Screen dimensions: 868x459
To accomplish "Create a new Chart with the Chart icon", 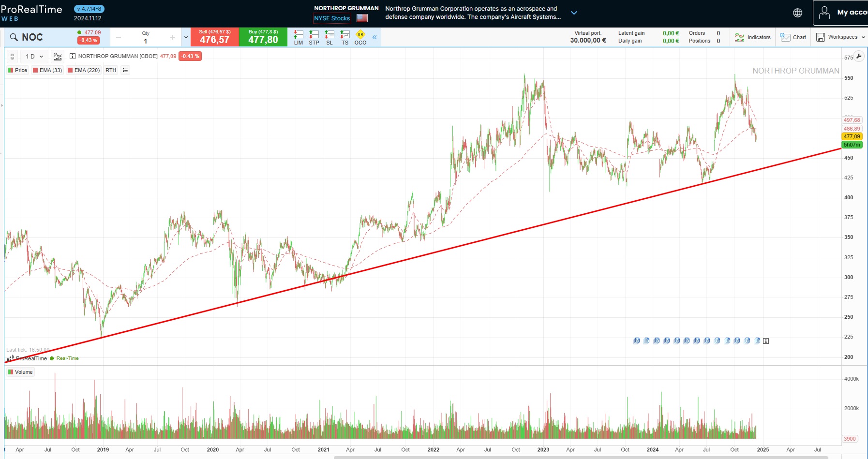I will click(793, 37).
